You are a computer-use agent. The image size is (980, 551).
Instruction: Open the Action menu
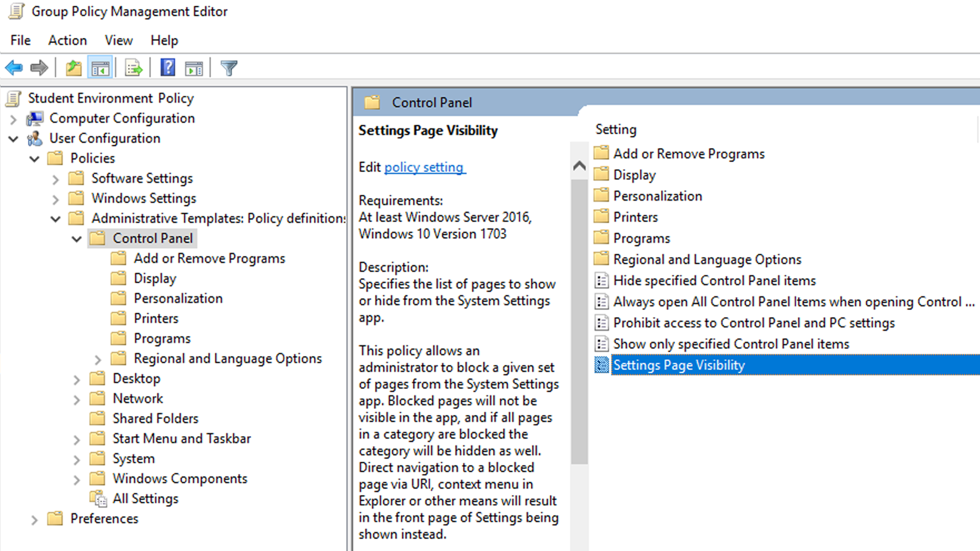point(67,40)
